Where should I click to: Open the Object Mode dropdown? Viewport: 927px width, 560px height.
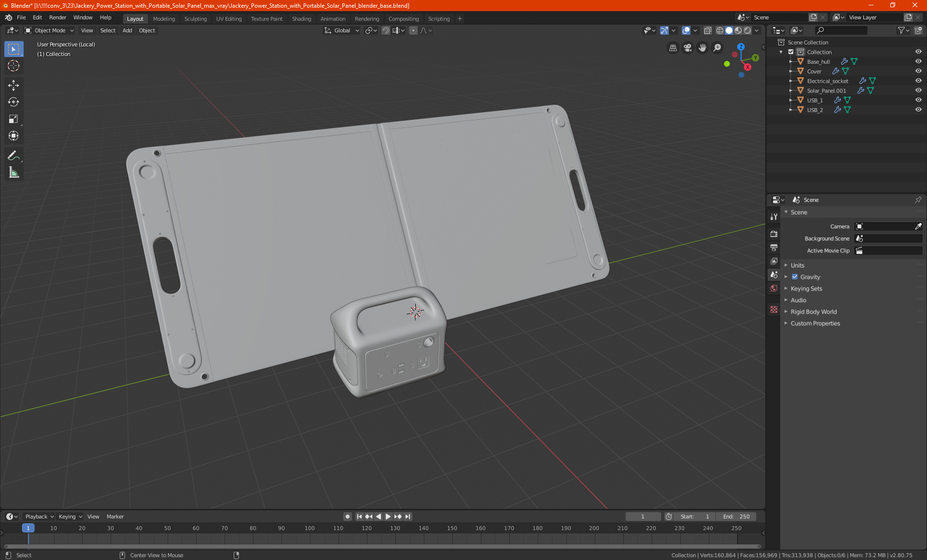click(x=49, y=30)
